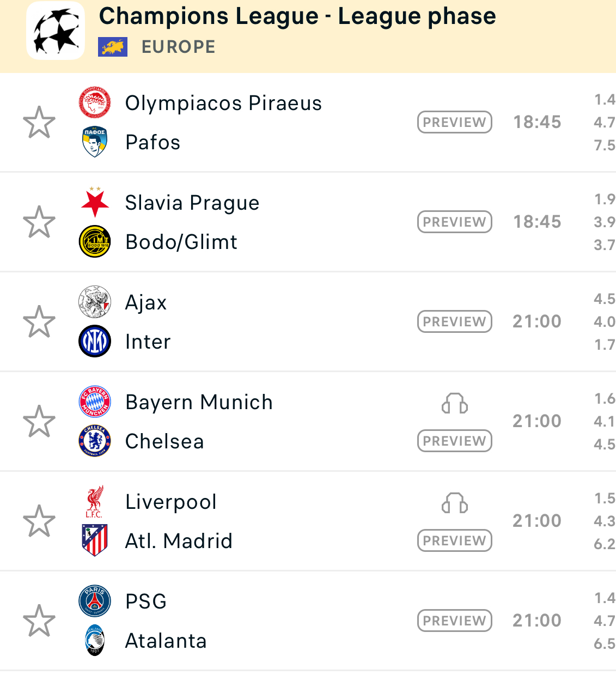Viewport: 616px width, 681px height.
Task: Click the Inter club crest
Action: coord(95,341)
